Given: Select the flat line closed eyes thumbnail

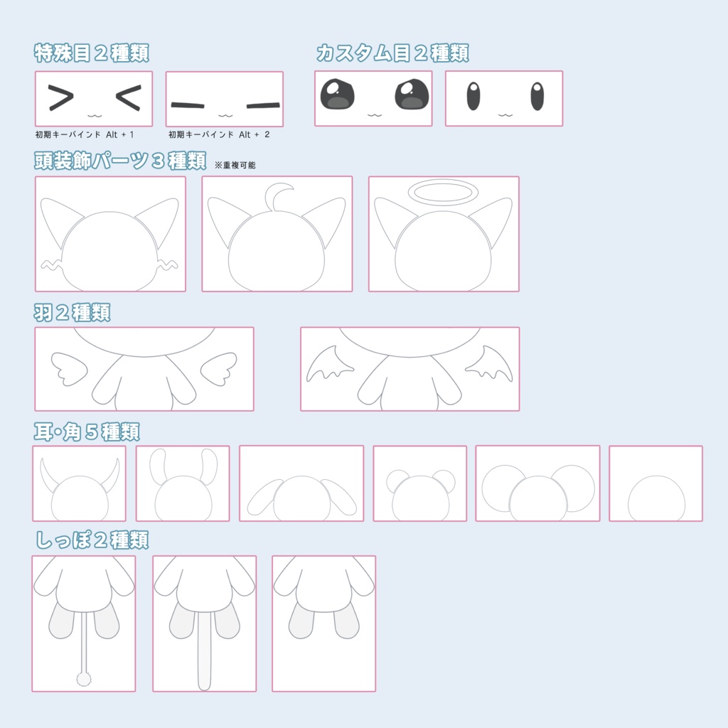Looking at the screenshot, I should [x=225, y=99].
